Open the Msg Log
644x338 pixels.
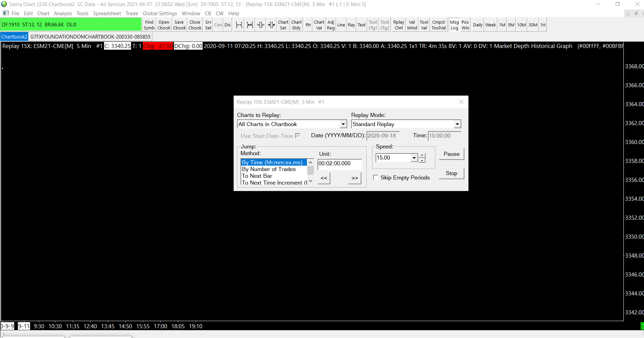[x=455, y=25]
